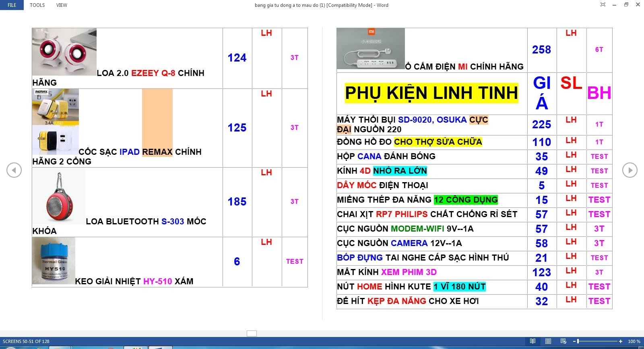644x349 pixels.
Task: Click the SCREENS 50-51 OF 128 indicator
Action: (x=26, y=341)
